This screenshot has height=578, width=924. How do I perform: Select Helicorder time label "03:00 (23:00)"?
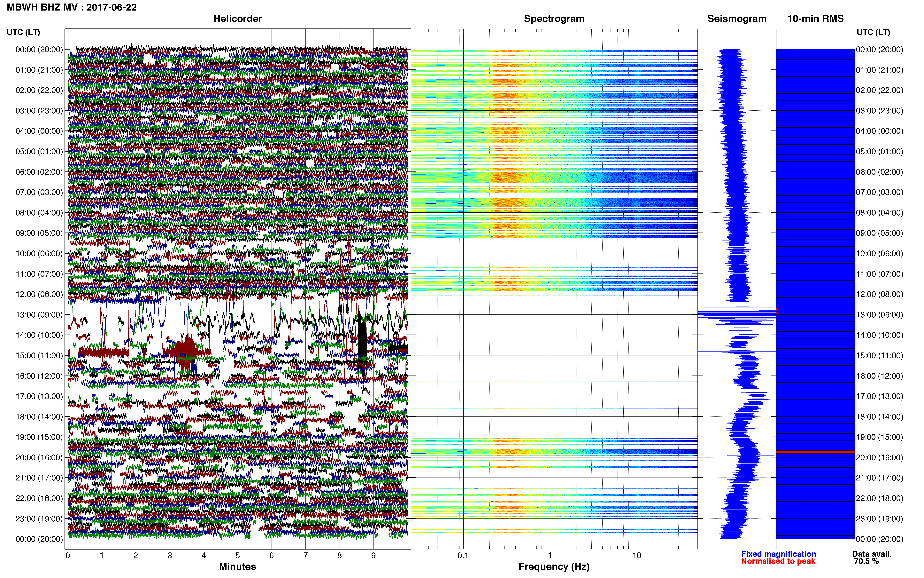click(39, 111)
